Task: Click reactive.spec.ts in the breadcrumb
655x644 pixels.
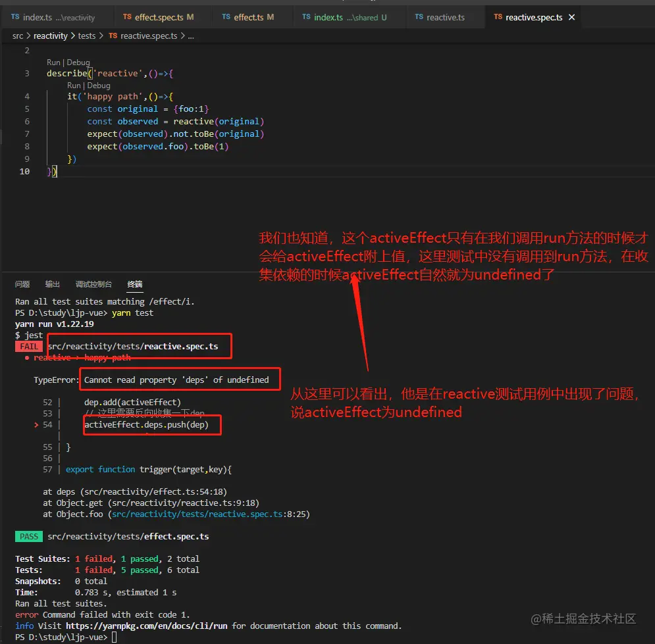Action: (149, 36)
